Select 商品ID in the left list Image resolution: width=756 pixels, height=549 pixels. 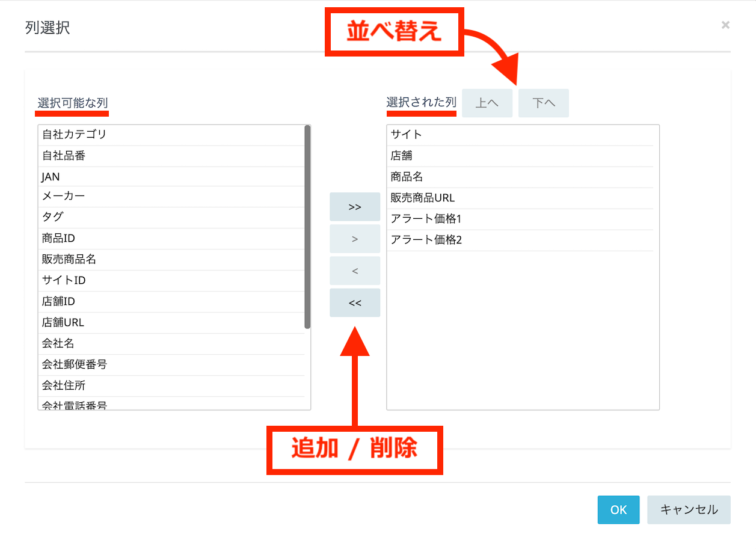pos(58,238)
